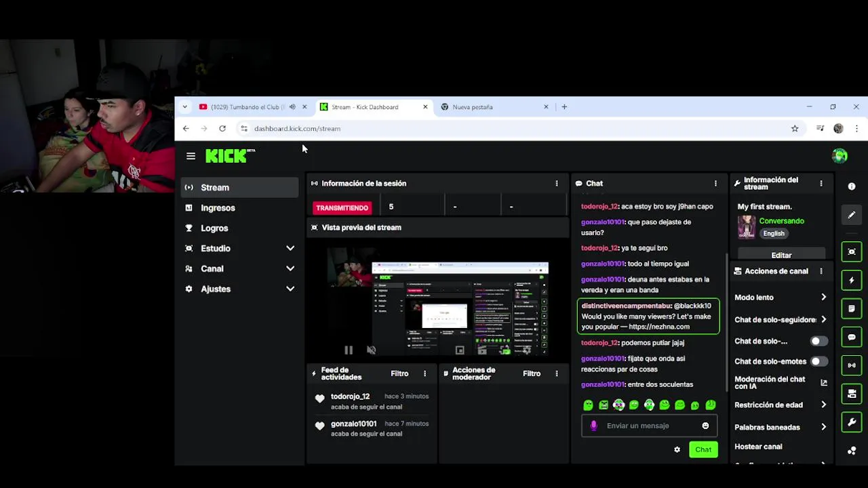This screenshot has height=488, width=868.
Task: Click the Editar button under stream info
Action: tap(781, 255)
